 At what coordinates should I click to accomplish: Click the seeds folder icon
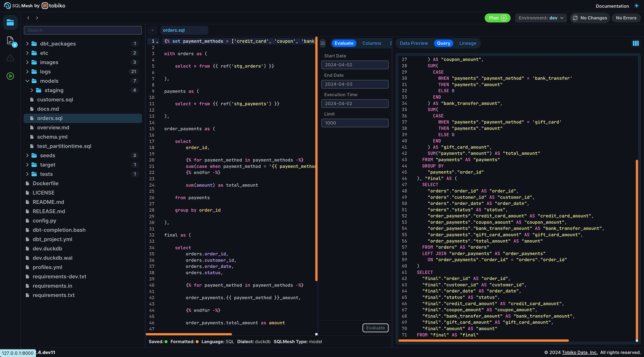click(34, 156)
